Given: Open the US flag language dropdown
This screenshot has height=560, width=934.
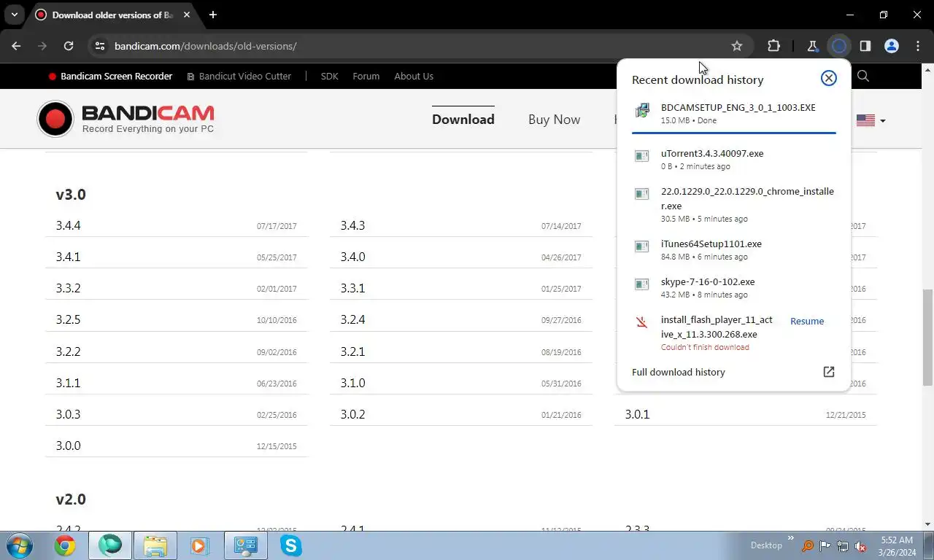Looking at the screenshot, I should point(871,120).
